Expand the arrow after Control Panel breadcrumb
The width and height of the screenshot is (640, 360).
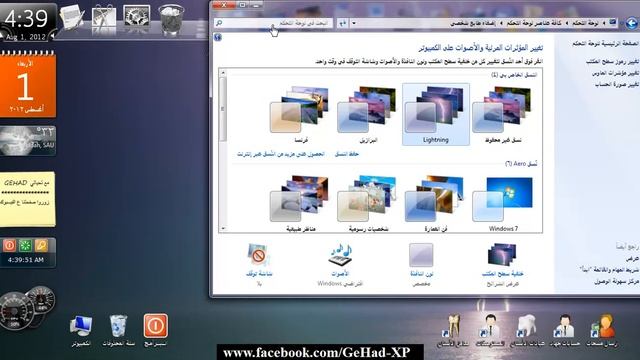click(567, 23)
